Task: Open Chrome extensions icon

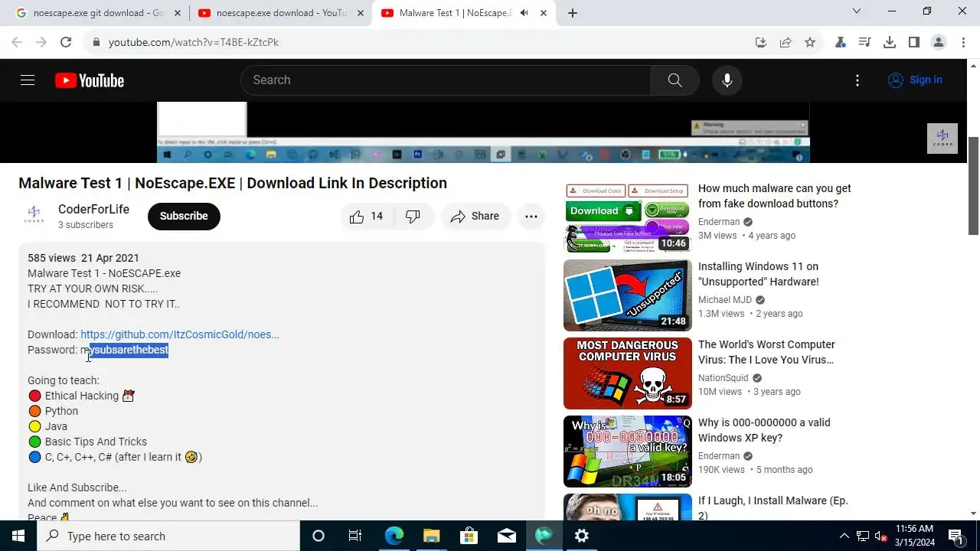Action: coord(841,42)
